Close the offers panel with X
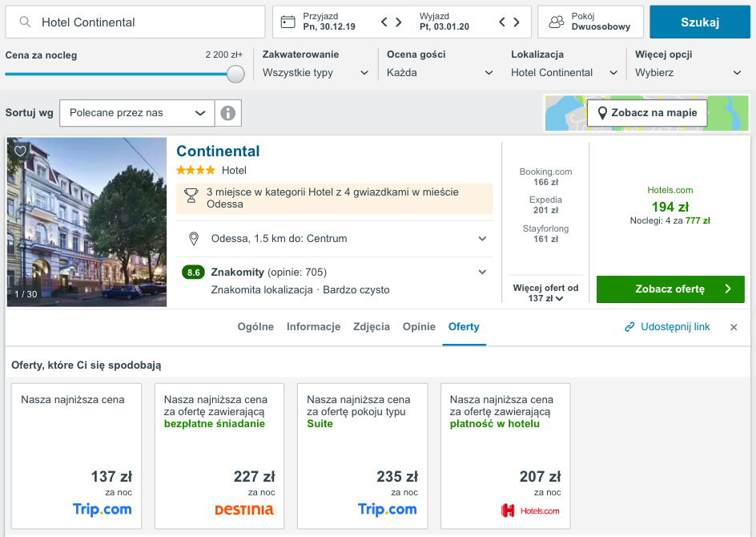 click(x=734, y=327)
